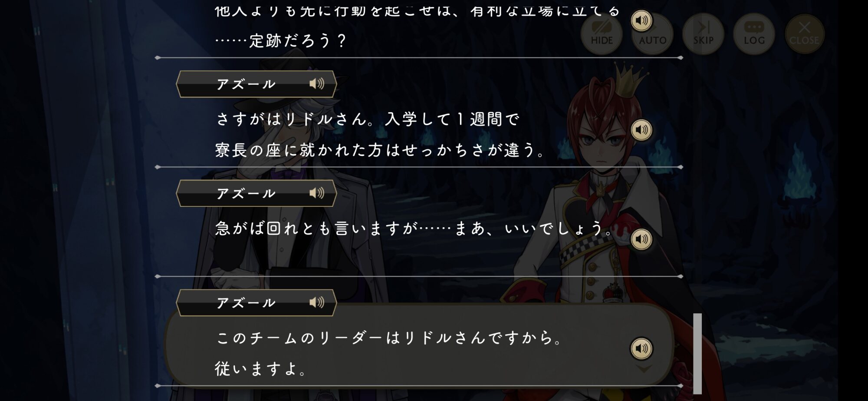Play voice for the partially visible top log entry
Viewport: 868px width, 401px height.
(x=641, y=20)
